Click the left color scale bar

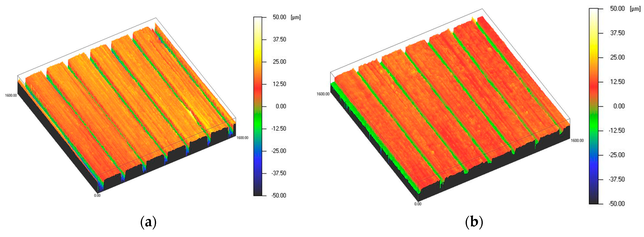tap(258, 106)
